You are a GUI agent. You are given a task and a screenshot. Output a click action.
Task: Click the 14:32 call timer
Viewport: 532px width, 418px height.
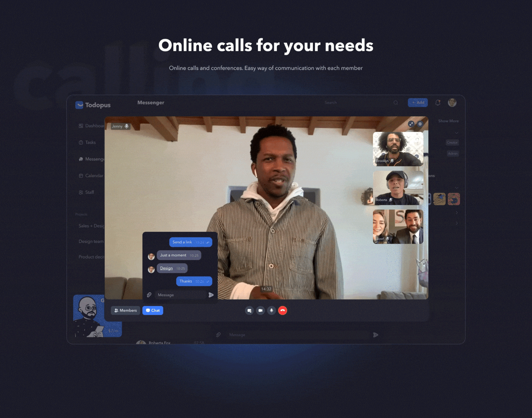coord(266,289)
